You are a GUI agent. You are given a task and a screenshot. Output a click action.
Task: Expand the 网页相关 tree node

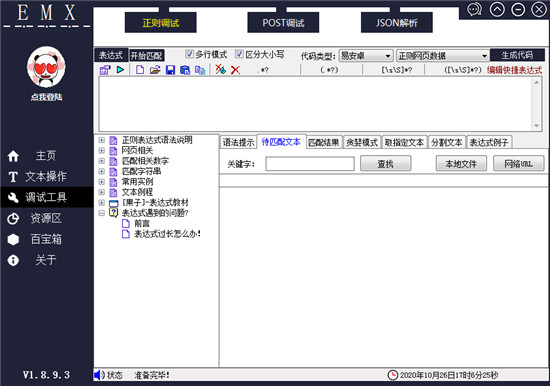pos(102,151)
